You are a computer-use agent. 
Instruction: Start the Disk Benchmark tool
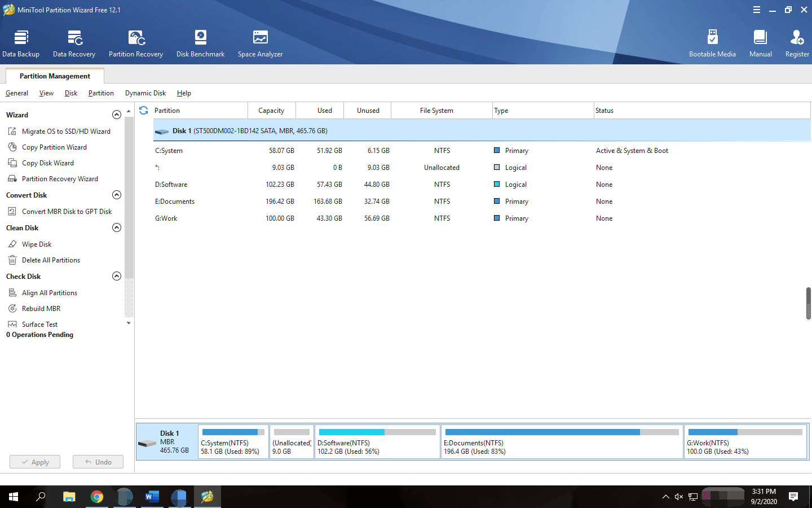coord(200,42)
